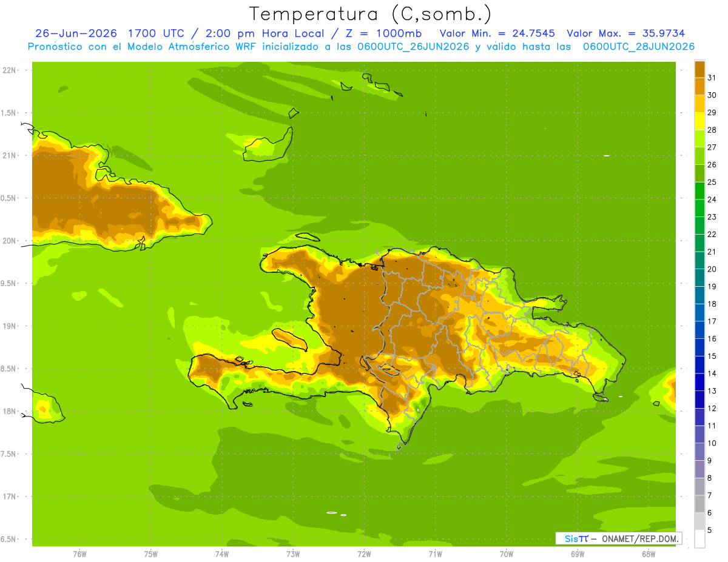Click the 20 label on the color scale
The image size is (728, 562).
pyautogui.click(x=712, y=269)
